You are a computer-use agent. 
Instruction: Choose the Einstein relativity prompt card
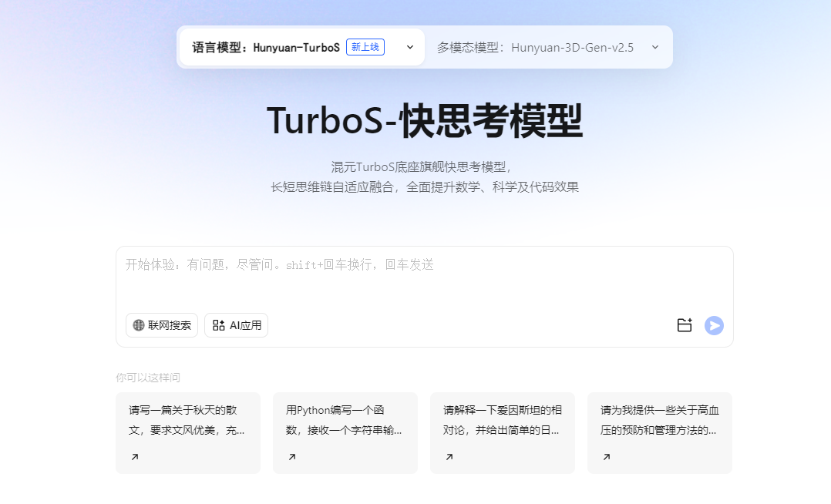click(503, 433)
